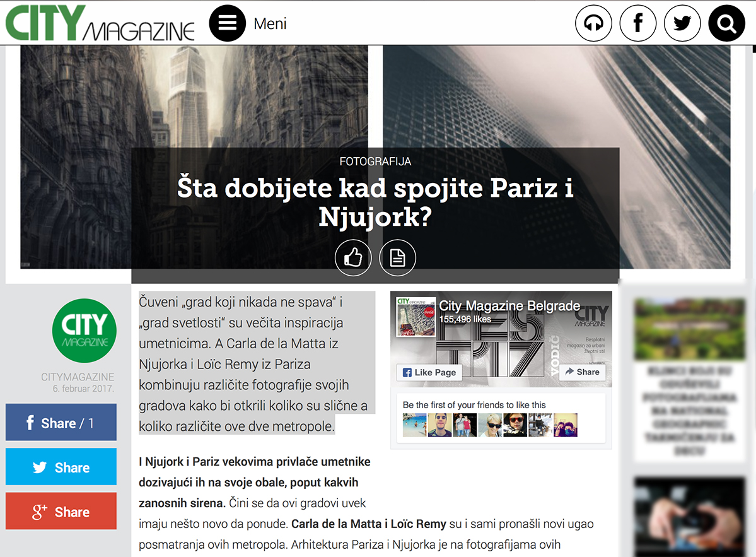The width and height of the screenshot is (756, 557).
Task: Click the right hero glass building photo
Action: (x=557, y=97)
